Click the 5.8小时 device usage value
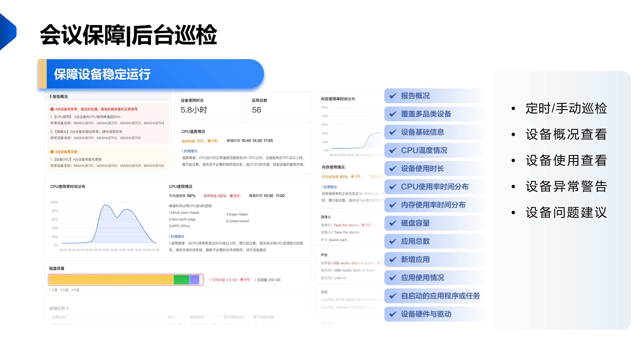Screen dimensions: 644x362 (194, 110)
